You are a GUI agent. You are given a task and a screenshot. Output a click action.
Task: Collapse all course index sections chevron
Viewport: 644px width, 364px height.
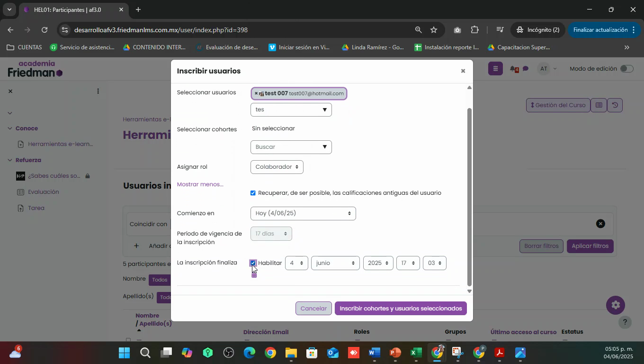pos(9,113)
